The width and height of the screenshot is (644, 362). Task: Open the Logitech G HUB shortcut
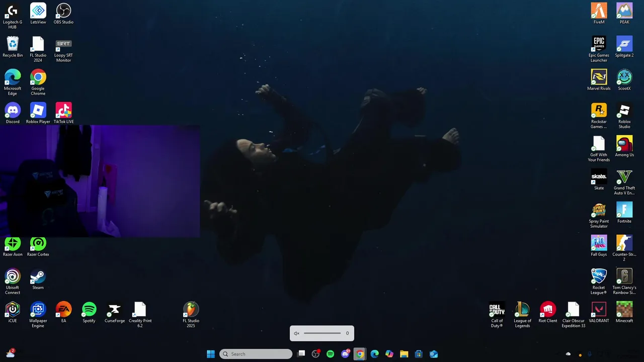point(13,16)
